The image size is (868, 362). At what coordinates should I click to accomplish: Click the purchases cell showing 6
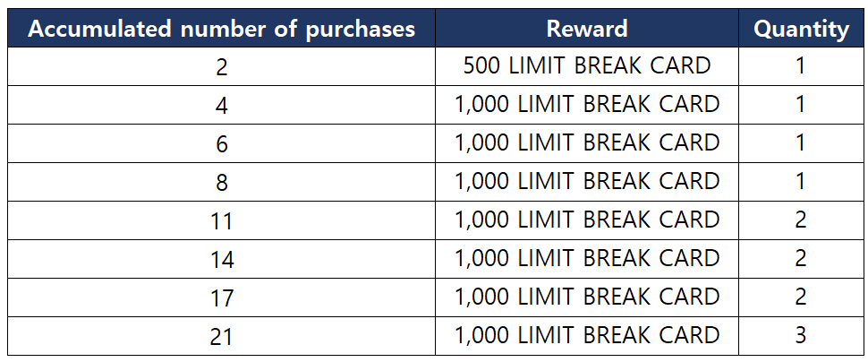pos(222,143)
